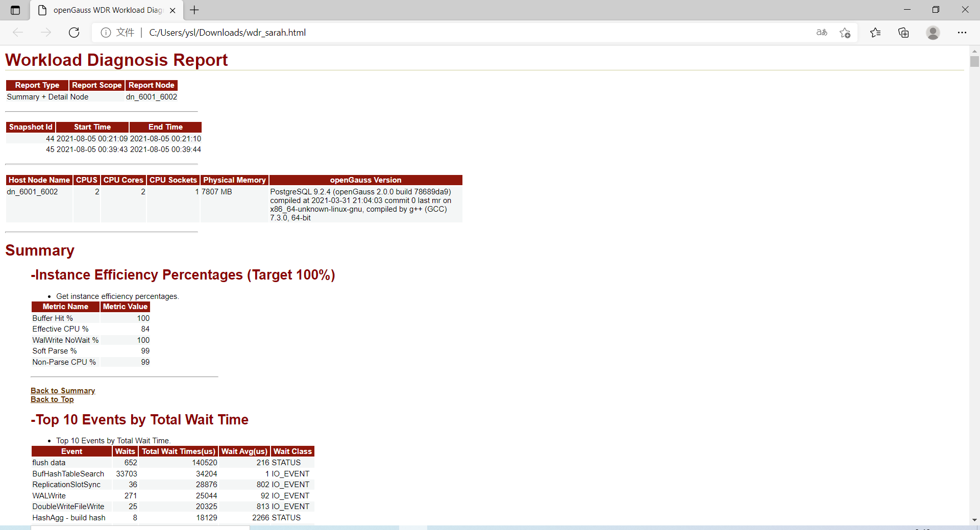Go forward to next page

[46, 33]
